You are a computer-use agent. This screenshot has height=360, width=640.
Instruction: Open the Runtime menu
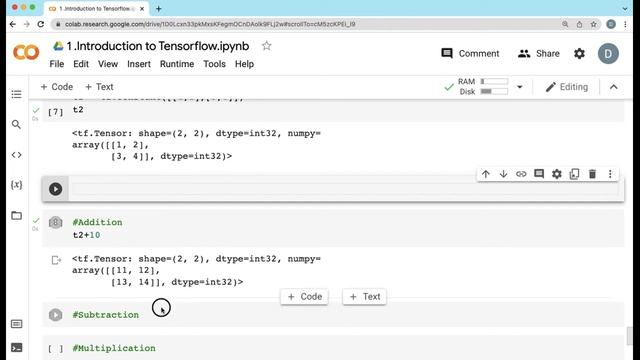click(177, 64)
